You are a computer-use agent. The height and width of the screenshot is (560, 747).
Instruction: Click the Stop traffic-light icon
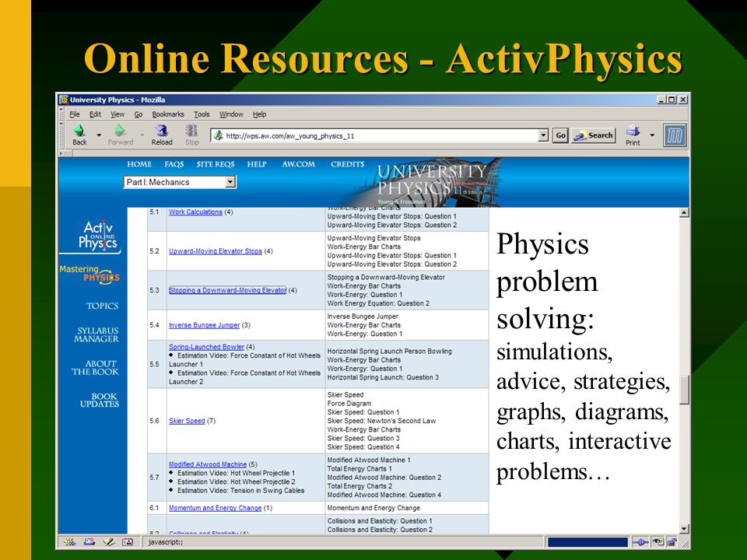pyautogui.click(x=191, y=131)
